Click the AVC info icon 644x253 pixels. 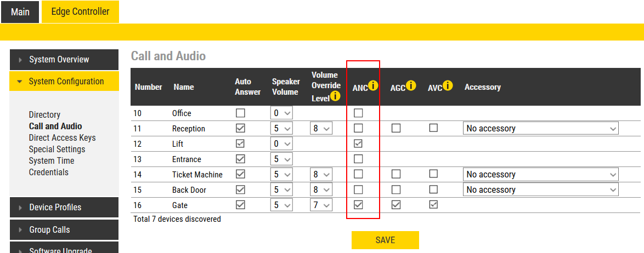[448, 85]
